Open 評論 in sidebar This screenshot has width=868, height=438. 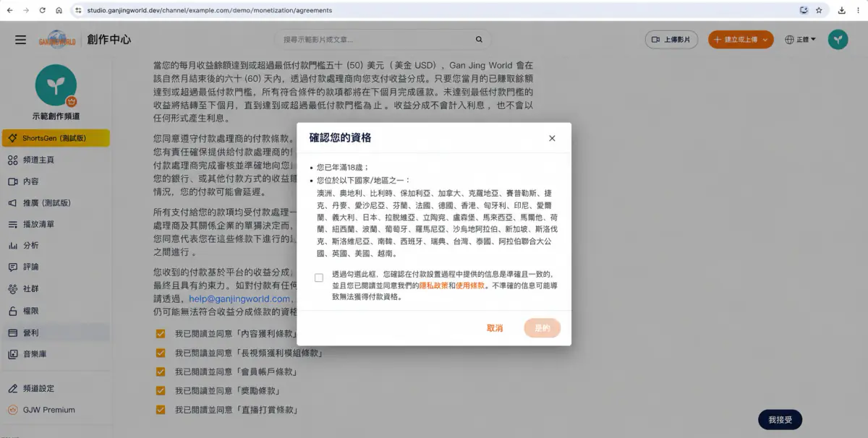click(56, 267)
